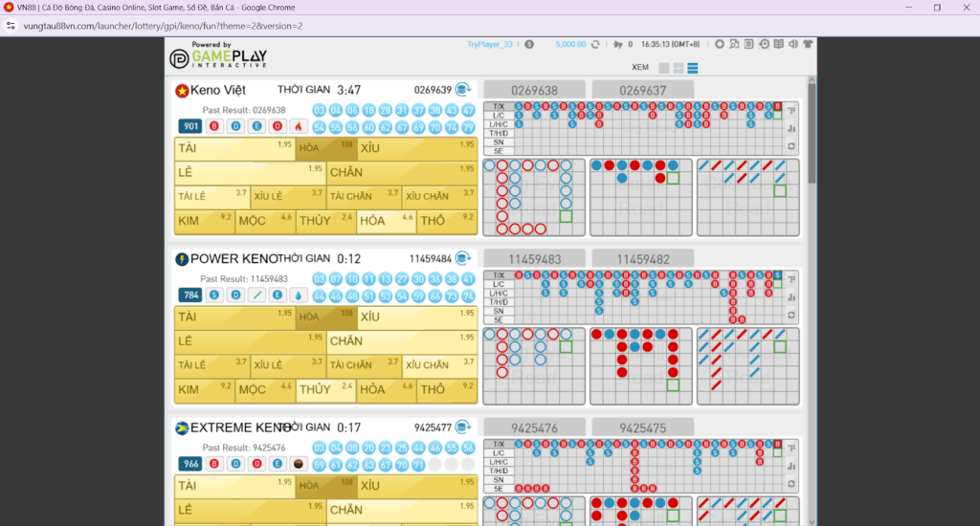Refresh the Keno Việt road map
This screenshot has width=980, height=526.
click(x=791, y=146)
